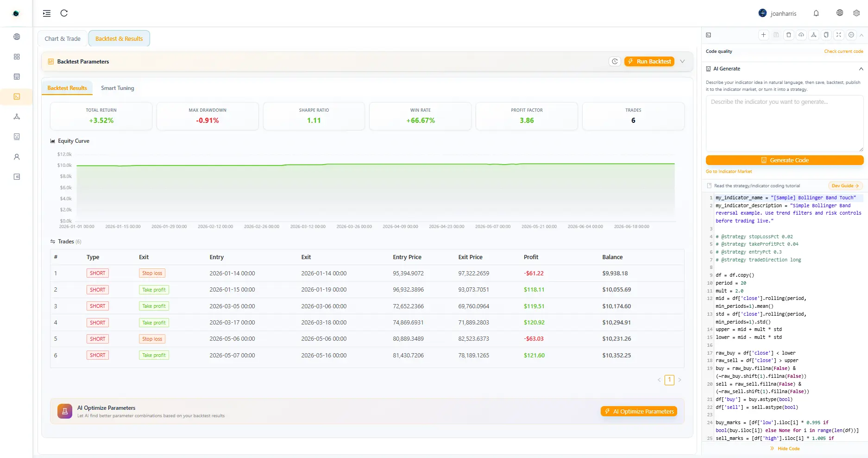Click the node share icon in the code toolbar
Image resolution: width=868 pixels, height=458 pixels.
pos(814,35)
